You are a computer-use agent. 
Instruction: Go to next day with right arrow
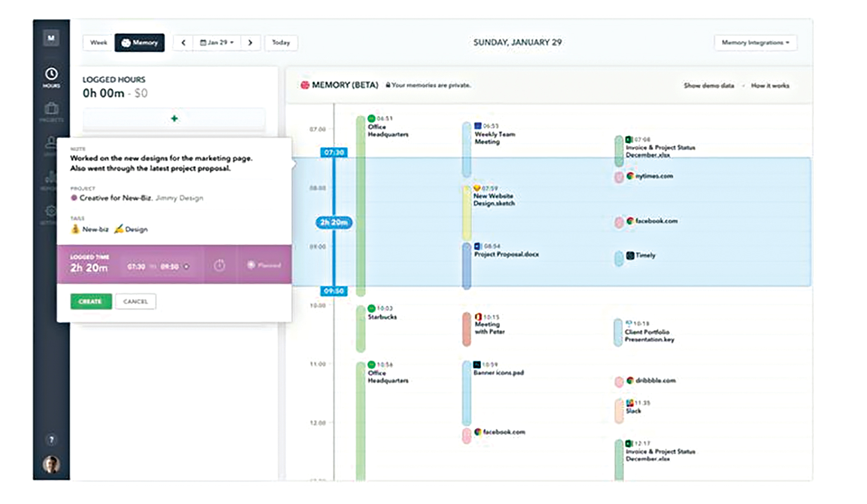pyautogui.click(x=250, y=43)
